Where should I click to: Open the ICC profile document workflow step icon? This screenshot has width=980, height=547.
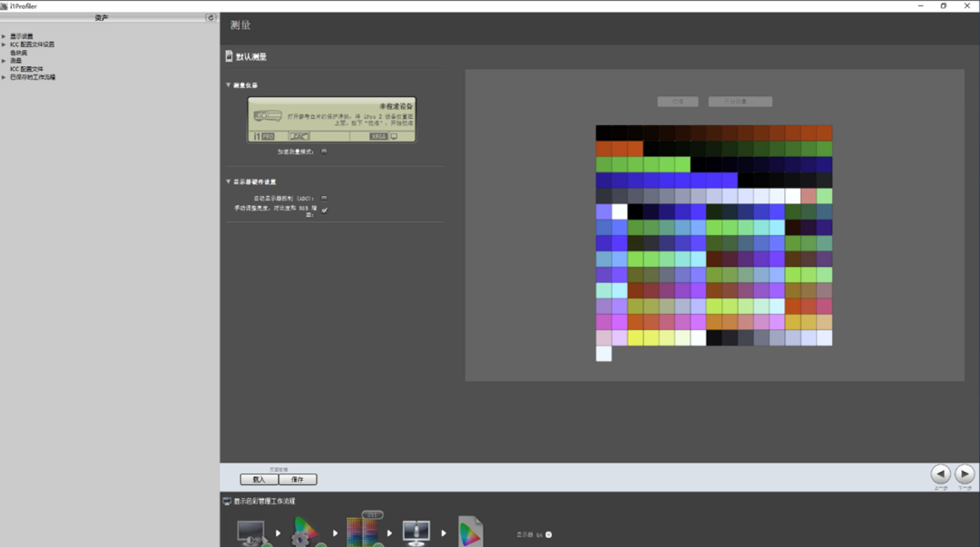click(471, 532)
